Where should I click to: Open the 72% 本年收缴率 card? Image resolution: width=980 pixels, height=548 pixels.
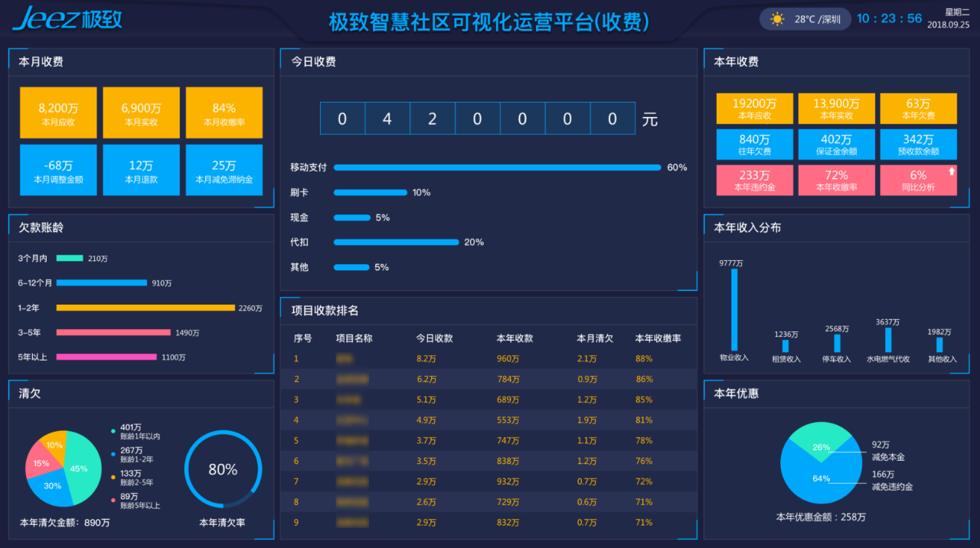coord(836,181)
